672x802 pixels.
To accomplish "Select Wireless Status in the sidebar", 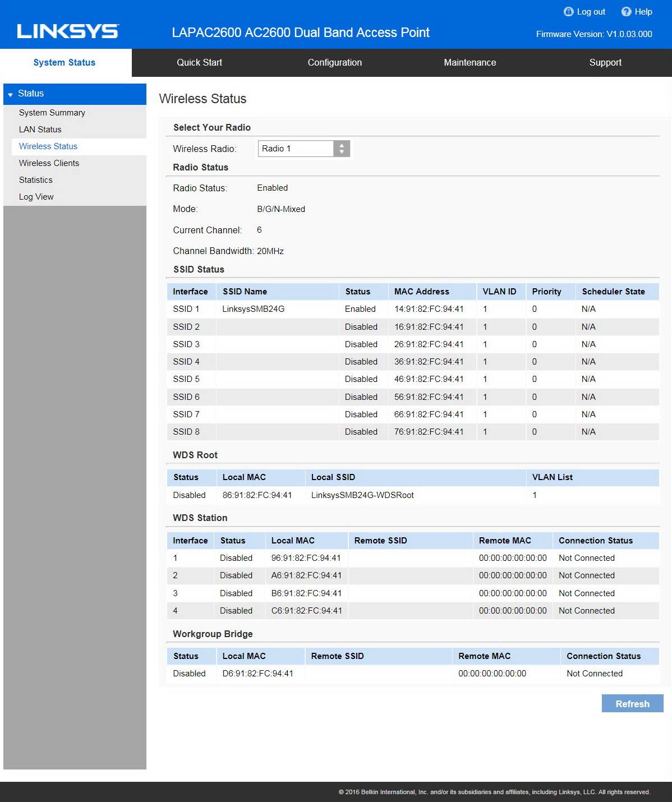I will pyautogui.click(x=48, y=146).
